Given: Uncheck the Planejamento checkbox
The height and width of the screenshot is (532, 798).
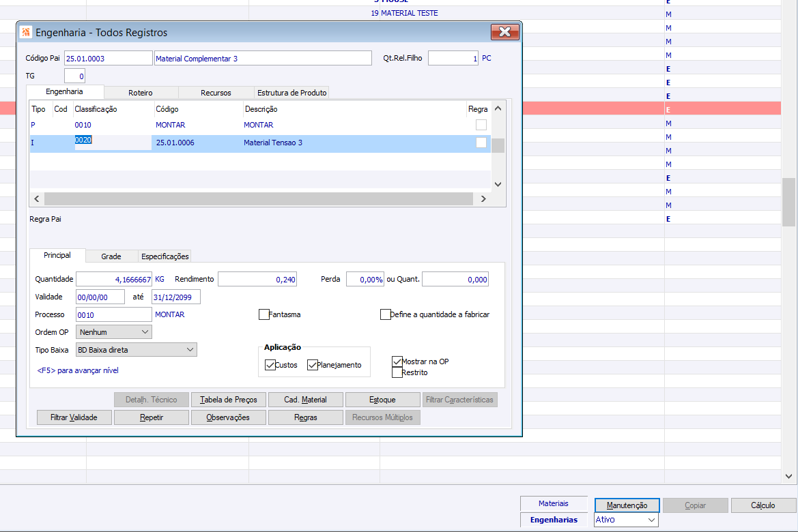Looking at the screenshot, I should tap(313, 365).
